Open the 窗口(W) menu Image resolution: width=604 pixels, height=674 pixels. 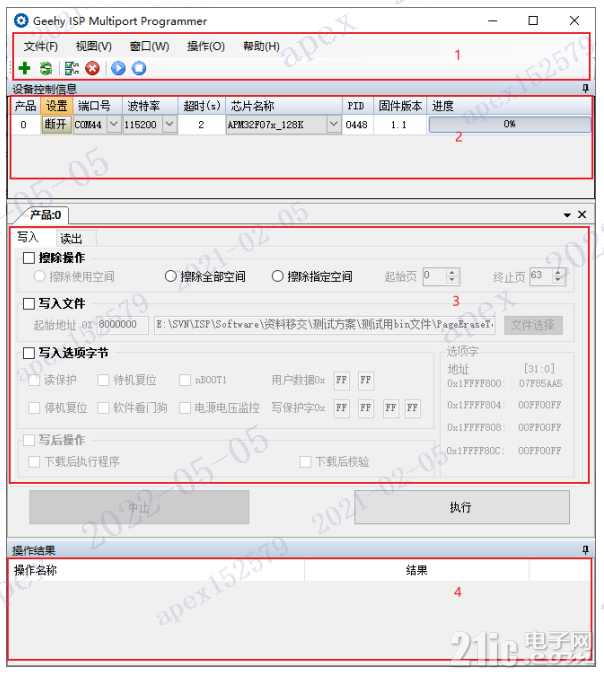tap(150, 46)
